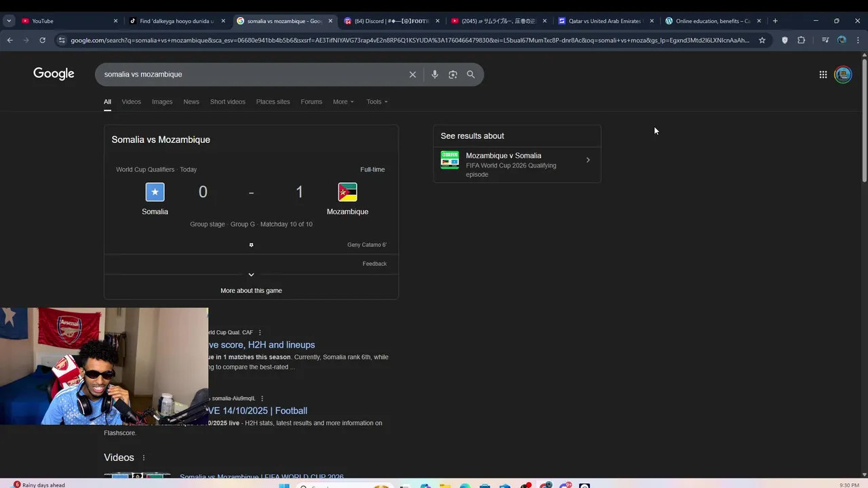Select the News search filter
The width and height of the screenshot is (868, 488).
pyautogui.click(x=191, y=102)
